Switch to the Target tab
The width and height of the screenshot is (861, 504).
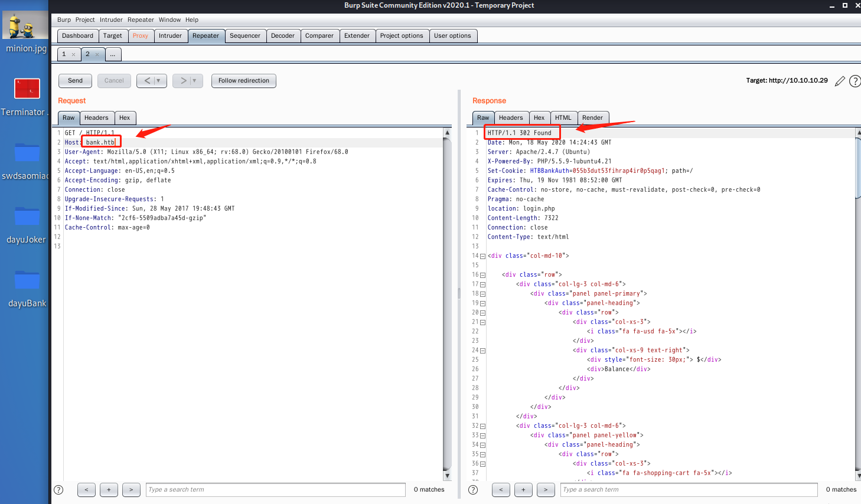point(112,36)
